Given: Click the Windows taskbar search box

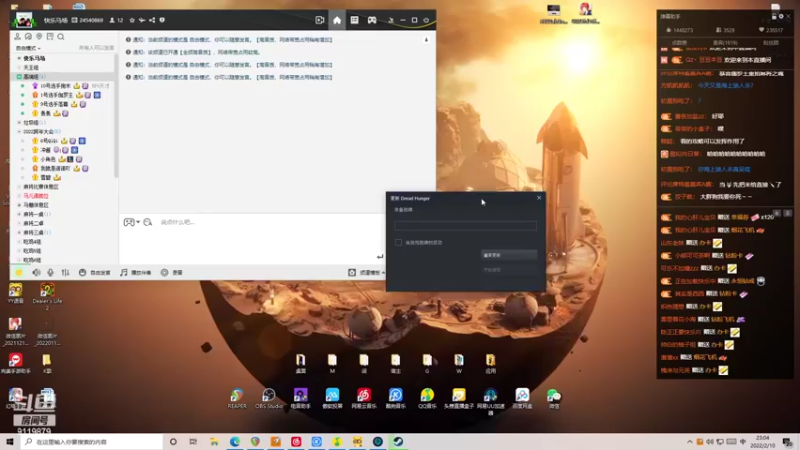Looking at the screenshot, I should [92, 441].
